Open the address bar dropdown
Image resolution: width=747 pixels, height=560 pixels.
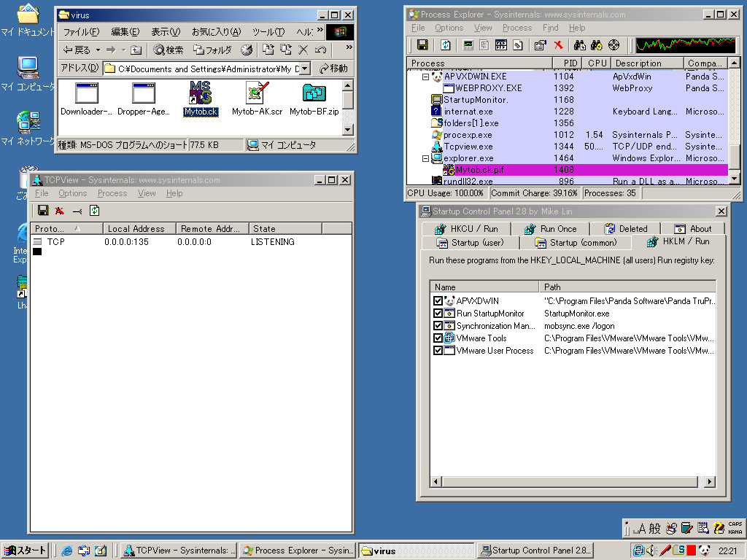pos(304,69)
